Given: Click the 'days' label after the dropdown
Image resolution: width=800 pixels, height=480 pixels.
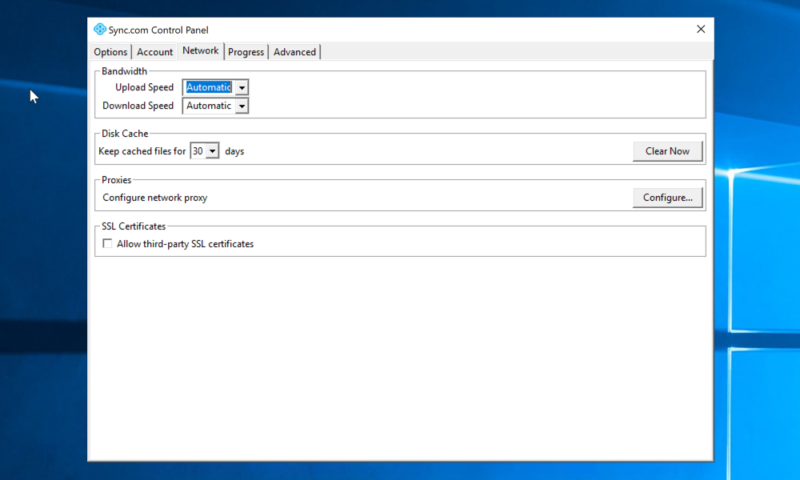Looking at the screenshot, I should [234, 151].
